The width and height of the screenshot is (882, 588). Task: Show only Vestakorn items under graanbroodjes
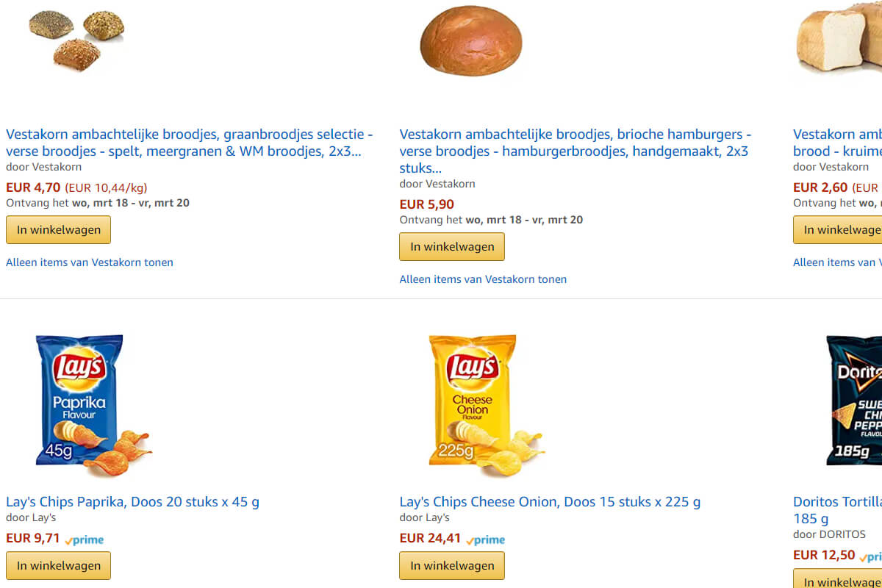[90, 262]
